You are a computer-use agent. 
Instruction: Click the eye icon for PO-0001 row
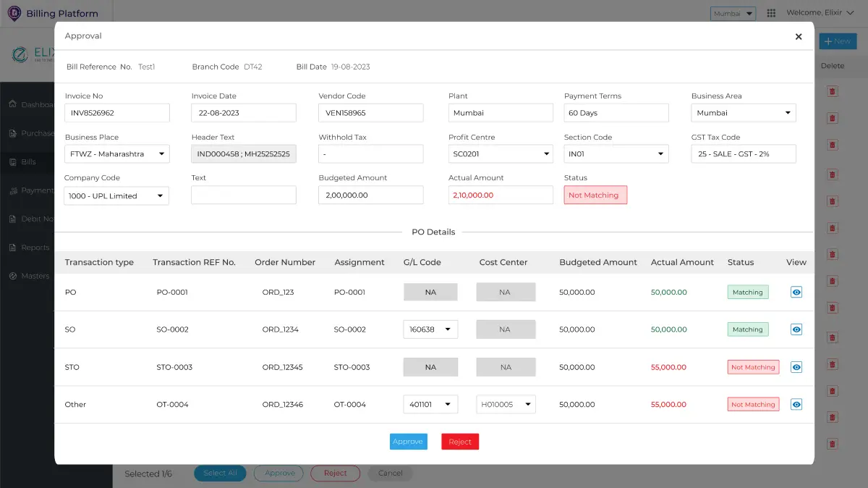[796, 293]
